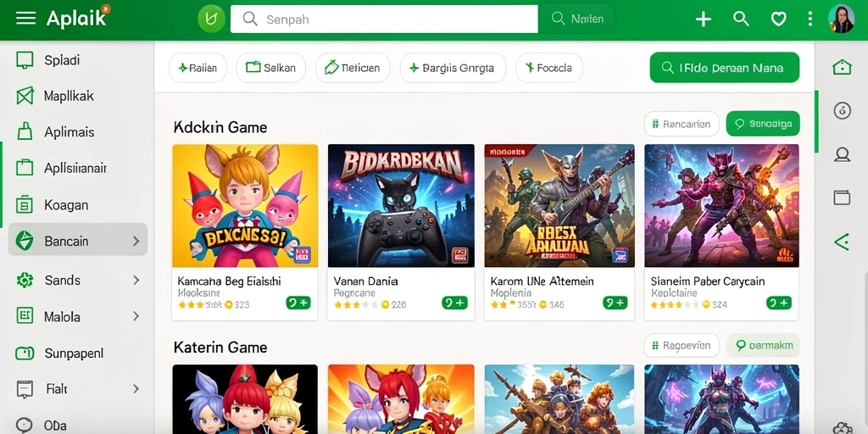Click the Koagan sidebar icon
This screenshot has height=434, width=868.
[x=25, y=205]
